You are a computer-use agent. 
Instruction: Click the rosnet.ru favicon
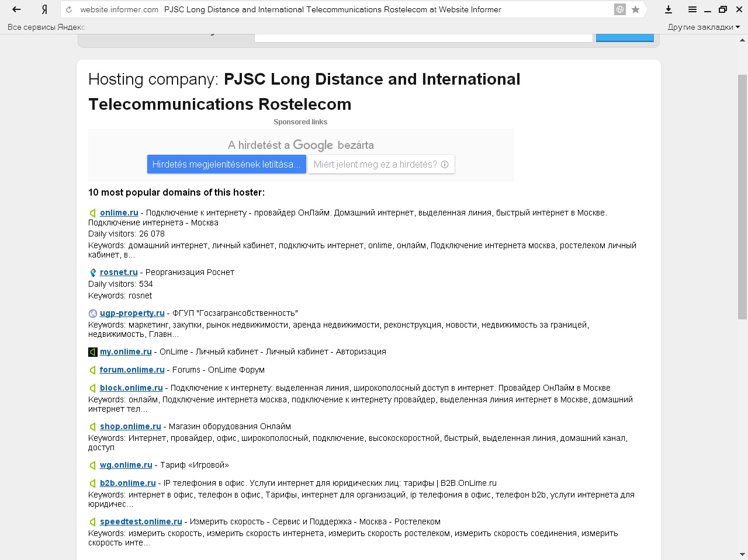92,273
